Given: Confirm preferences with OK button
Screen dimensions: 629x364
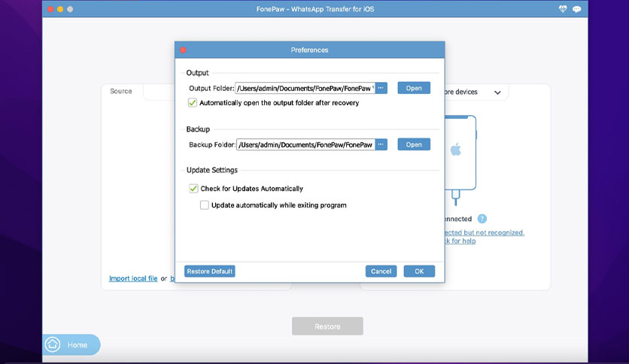Looking at the screenshot, I should tap(419, 271).
